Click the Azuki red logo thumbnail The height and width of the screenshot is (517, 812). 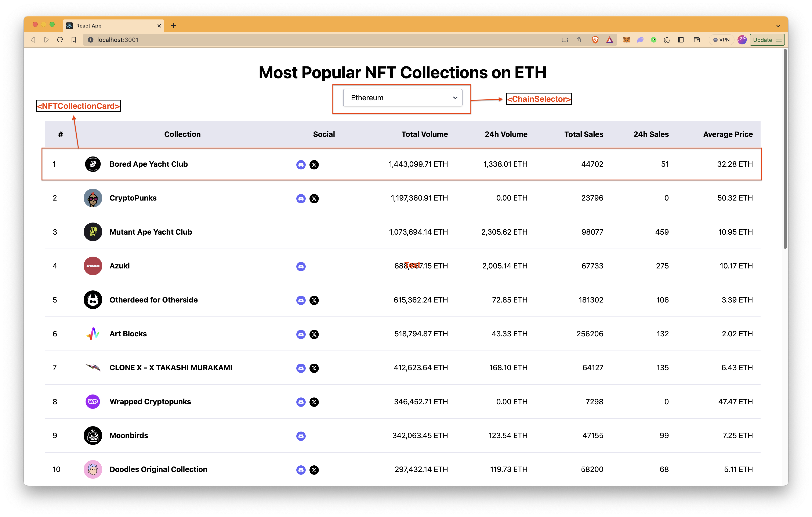click(x=93, y=266)
